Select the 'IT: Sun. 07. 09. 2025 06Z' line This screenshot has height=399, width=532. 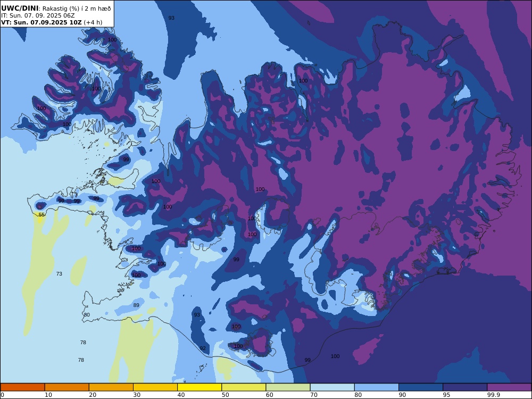coord(38,15)
